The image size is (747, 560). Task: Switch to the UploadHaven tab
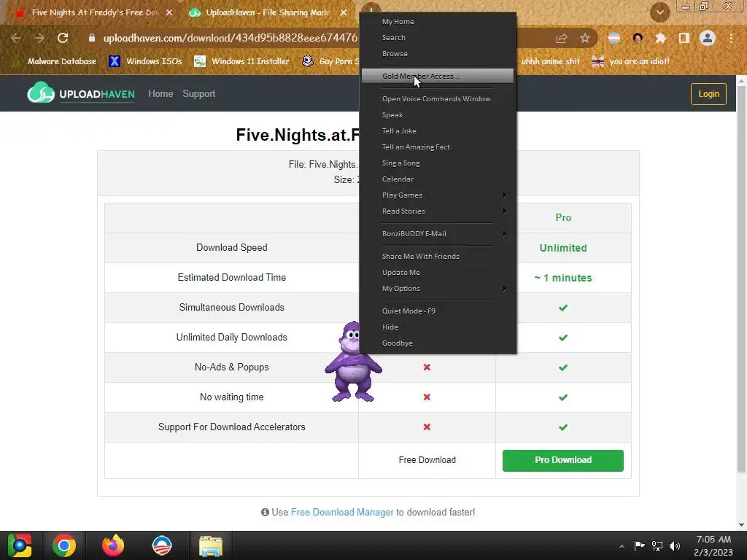click(268, 13)
